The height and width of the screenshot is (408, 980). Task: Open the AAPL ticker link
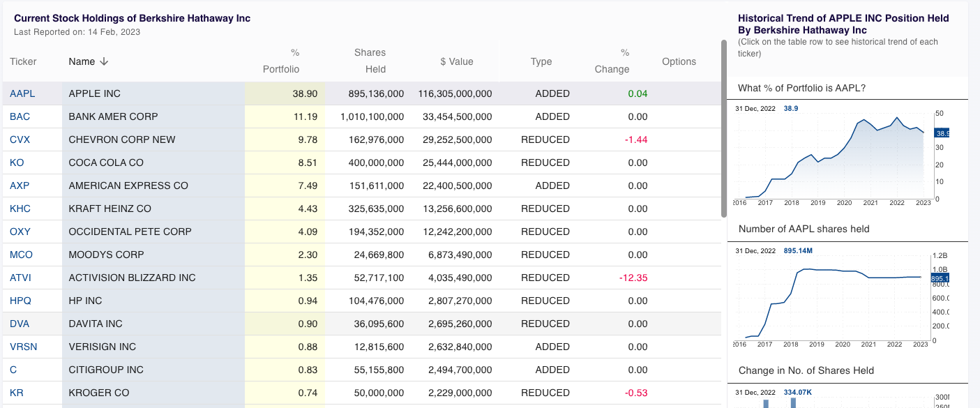click(22, 93)
